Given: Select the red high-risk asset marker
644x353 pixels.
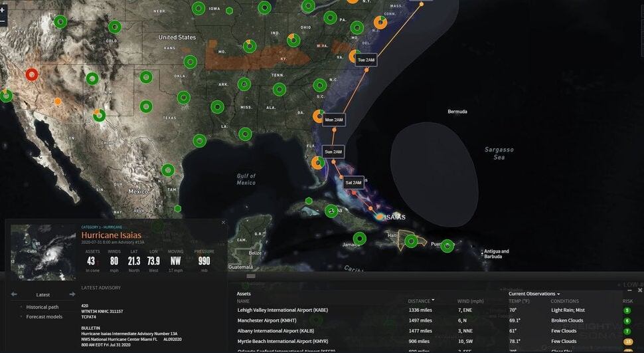Looking at the screenshot, I should click(32, 74).
